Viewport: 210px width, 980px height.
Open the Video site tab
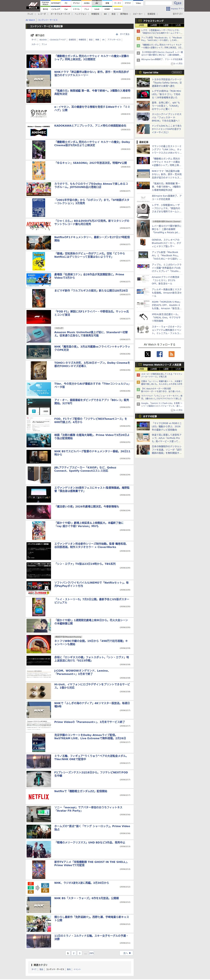(138, 3)
